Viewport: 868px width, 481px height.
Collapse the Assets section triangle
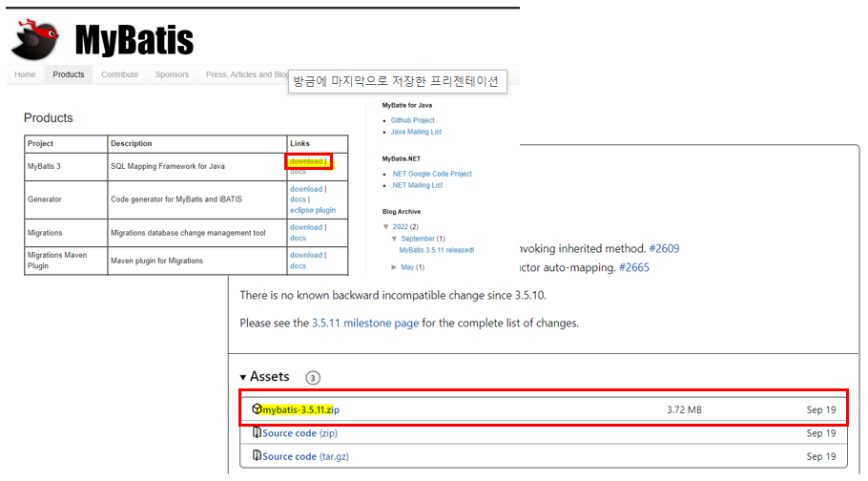point(243,377)
